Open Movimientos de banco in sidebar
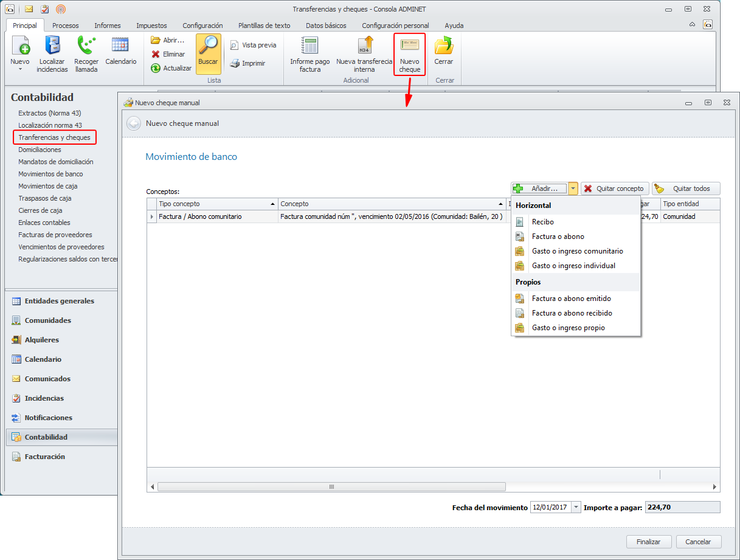Screen dimensions: 740x560 [50, 174]
